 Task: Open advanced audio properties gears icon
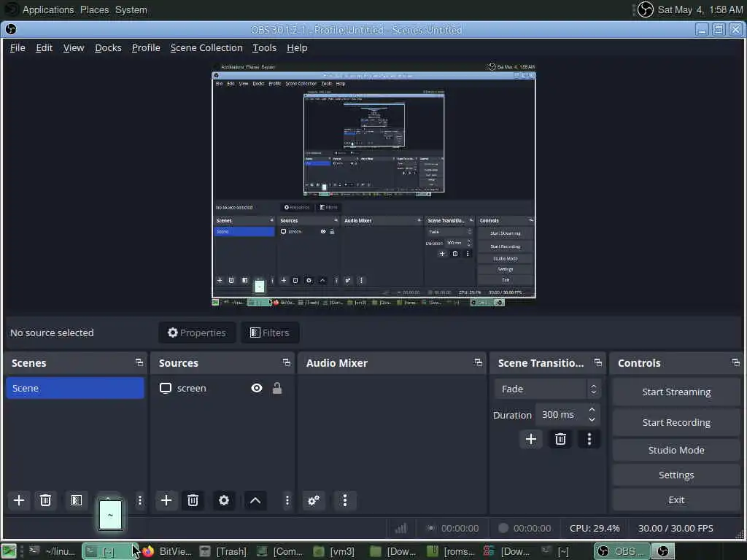tap(314, 500)
